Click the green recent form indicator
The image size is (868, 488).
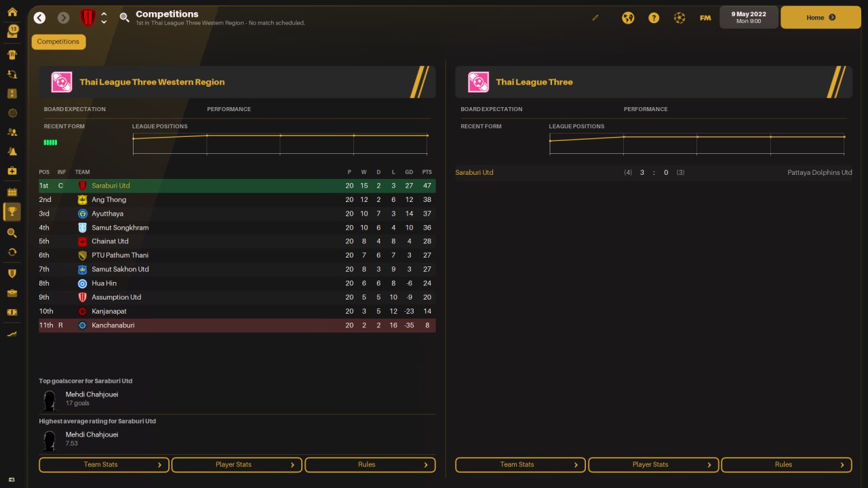click(x=50, y=142)
